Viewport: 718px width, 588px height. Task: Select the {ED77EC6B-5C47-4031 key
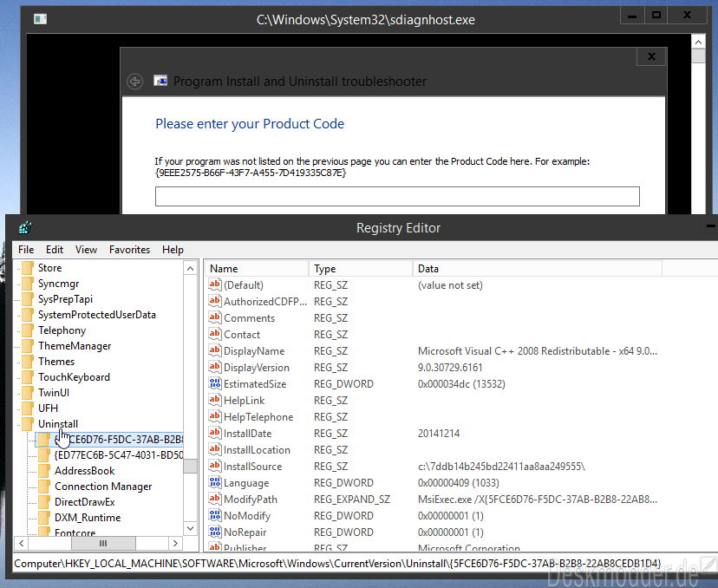[119, 455]
